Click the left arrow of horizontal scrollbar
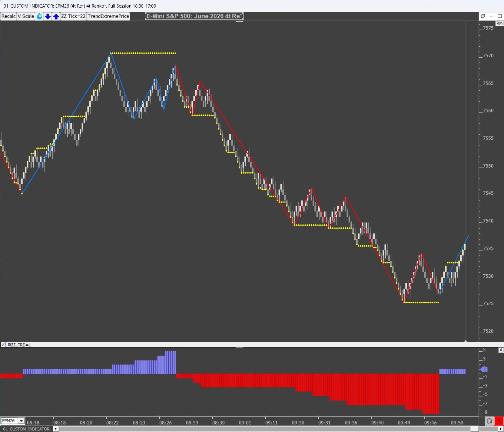 click(x=56, y=429)
